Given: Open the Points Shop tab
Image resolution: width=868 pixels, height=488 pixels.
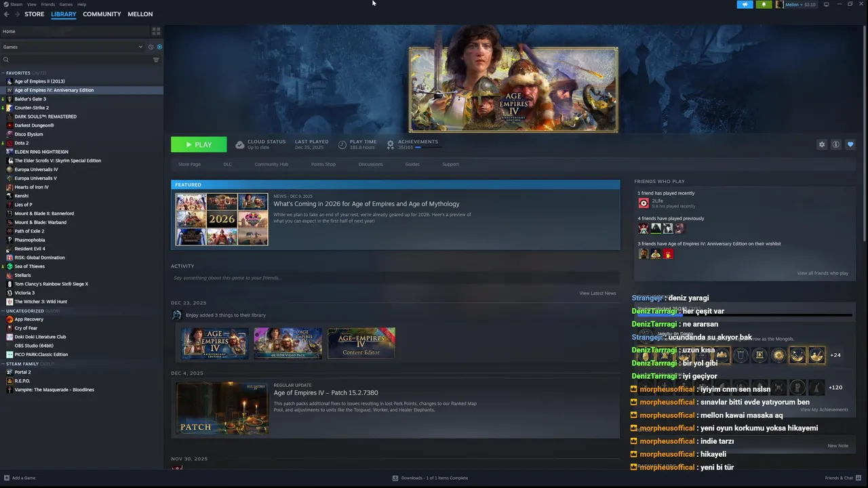Looking at the screenshot, I should coord(323,164).
